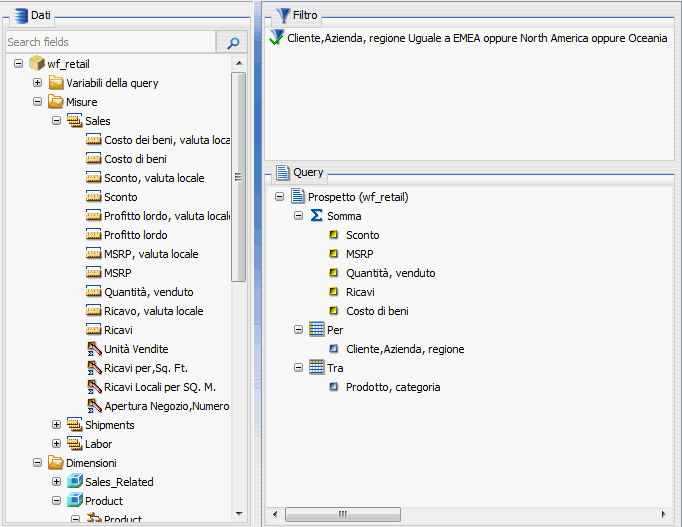Click the search magnifier button
This screenshot has width=682, height=527.
point(232,42)
